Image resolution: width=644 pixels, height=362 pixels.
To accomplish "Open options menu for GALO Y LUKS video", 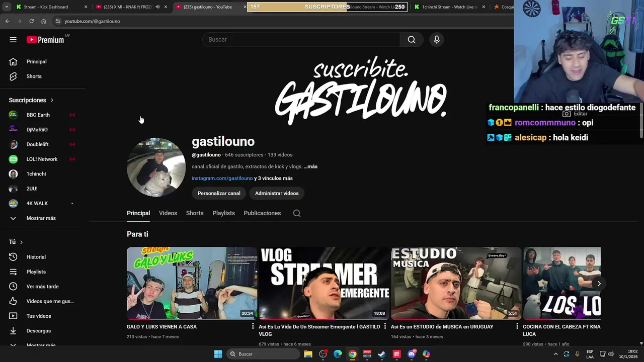I will (x=253, y=327).
